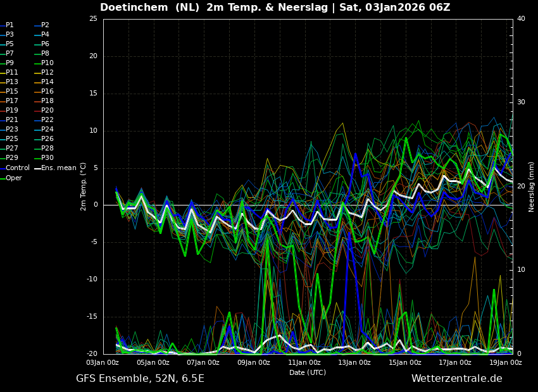This screenshot has width=538, height=392.
Task: Pick legend entry P23
Action: 9,129
